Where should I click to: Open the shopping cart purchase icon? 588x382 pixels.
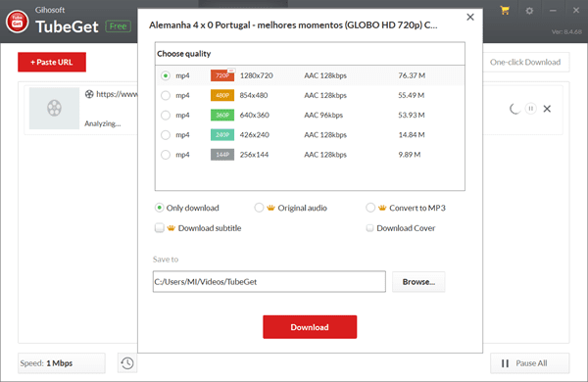coord(505,11)
